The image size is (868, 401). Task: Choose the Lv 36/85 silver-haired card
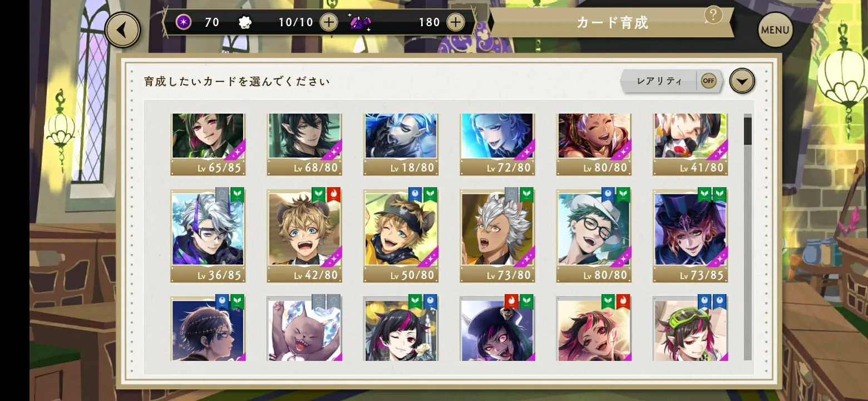[208, 236]
